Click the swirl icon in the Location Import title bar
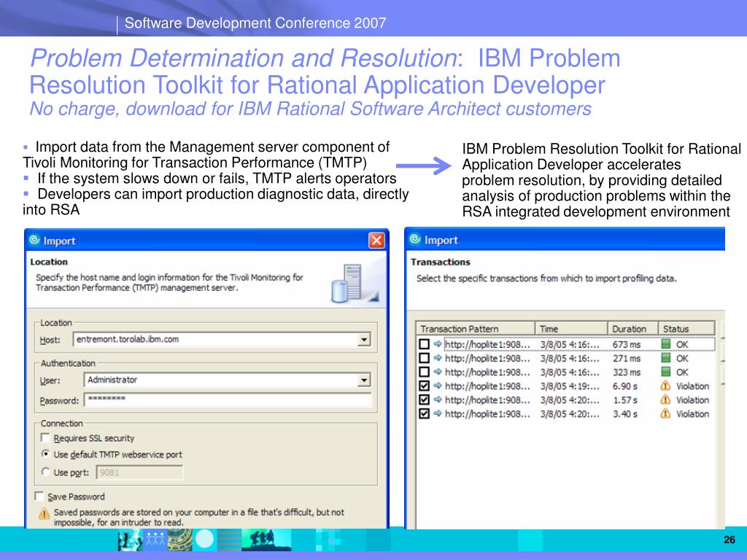 coord(34,240)
